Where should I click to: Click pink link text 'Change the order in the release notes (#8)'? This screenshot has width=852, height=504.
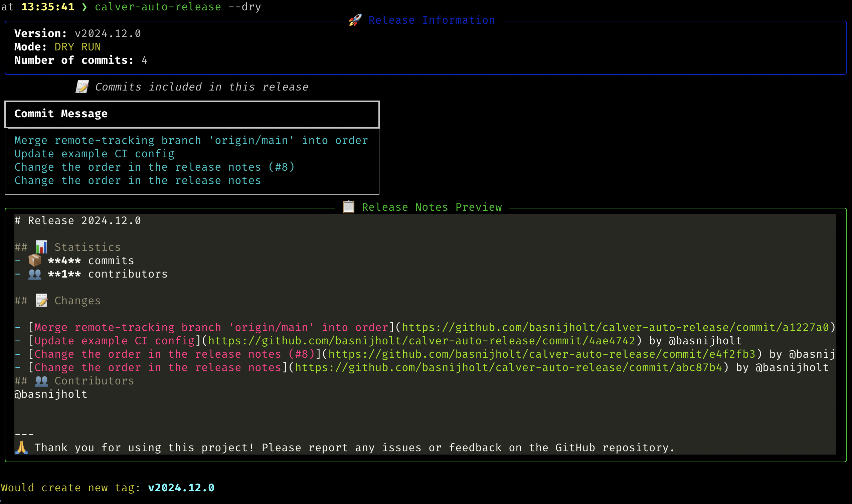coord(175,354)
